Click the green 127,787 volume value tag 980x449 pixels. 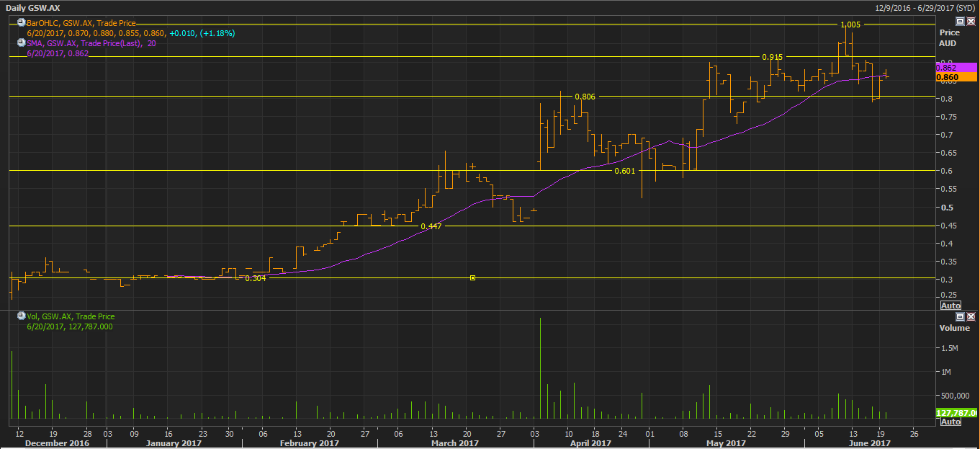[956, 413]
